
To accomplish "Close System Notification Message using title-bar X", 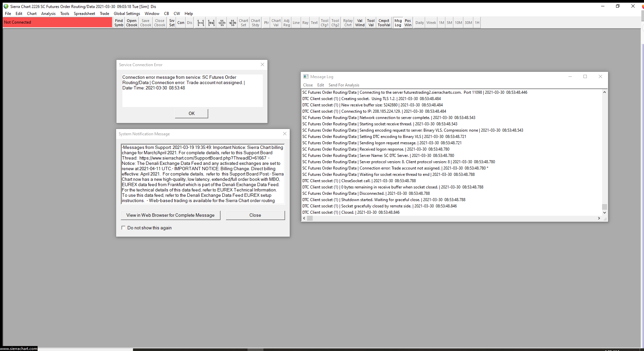I will click(285, 134).
